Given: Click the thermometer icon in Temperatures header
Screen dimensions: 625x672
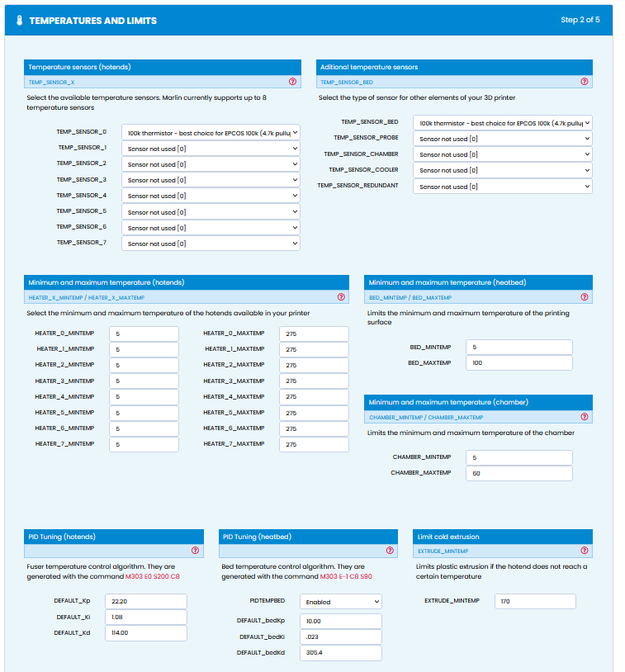Looking at the screenshot, I should pyautogui.click(x=19, y=20).
